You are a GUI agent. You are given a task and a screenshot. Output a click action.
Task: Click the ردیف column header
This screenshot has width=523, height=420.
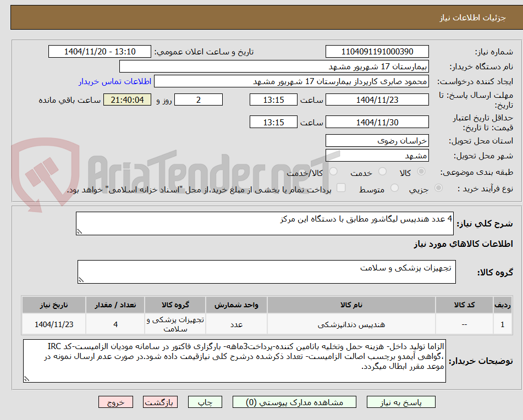pos(502,305)
